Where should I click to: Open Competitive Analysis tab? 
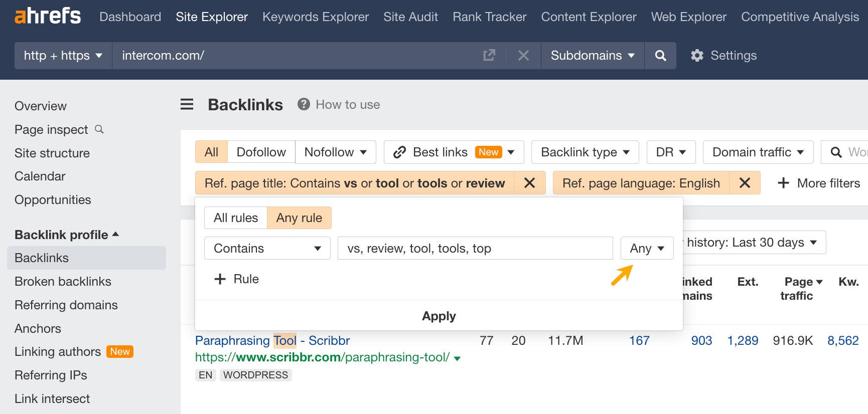pos(800,17)
